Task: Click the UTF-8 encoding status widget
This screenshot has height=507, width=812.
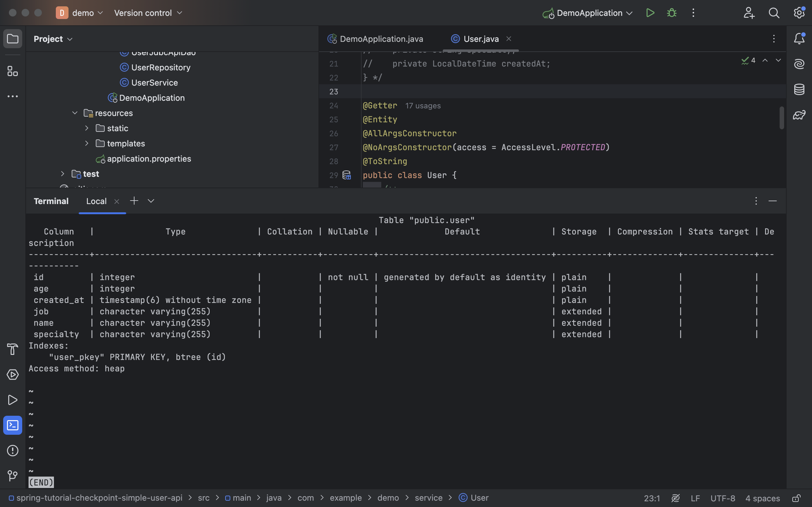Action: click(723, 498)
